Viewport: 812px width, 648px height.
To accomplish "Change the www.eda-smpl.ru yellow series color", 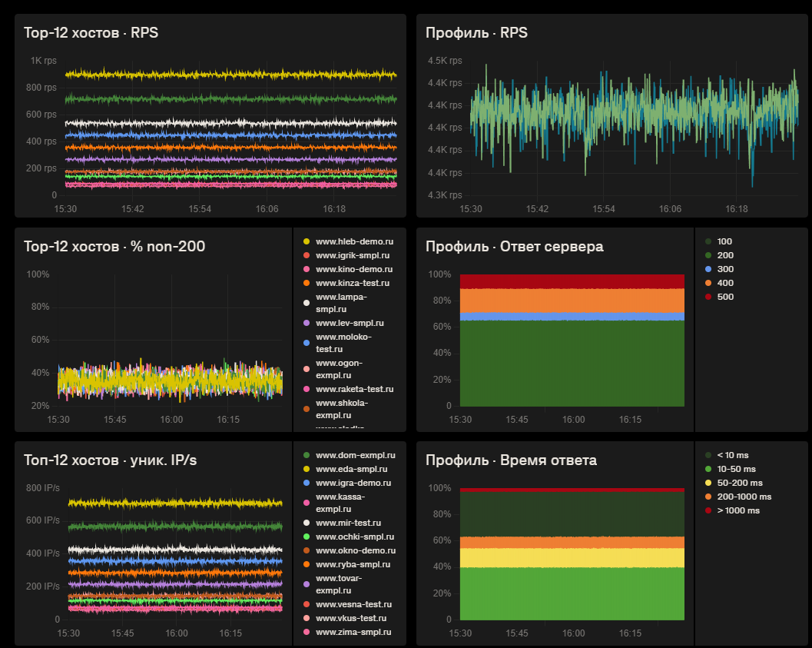I will tap(307, 470).
